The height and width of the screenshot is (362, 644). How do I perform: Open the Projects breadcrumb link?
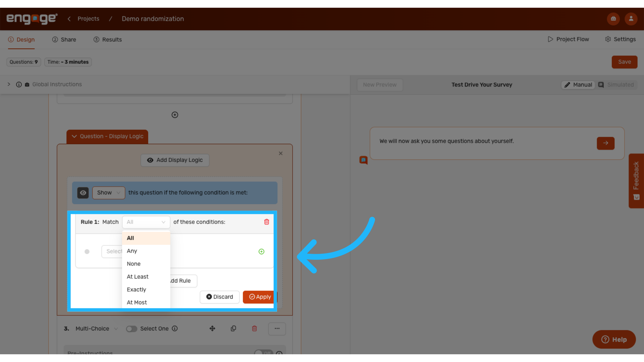(88, 19)
